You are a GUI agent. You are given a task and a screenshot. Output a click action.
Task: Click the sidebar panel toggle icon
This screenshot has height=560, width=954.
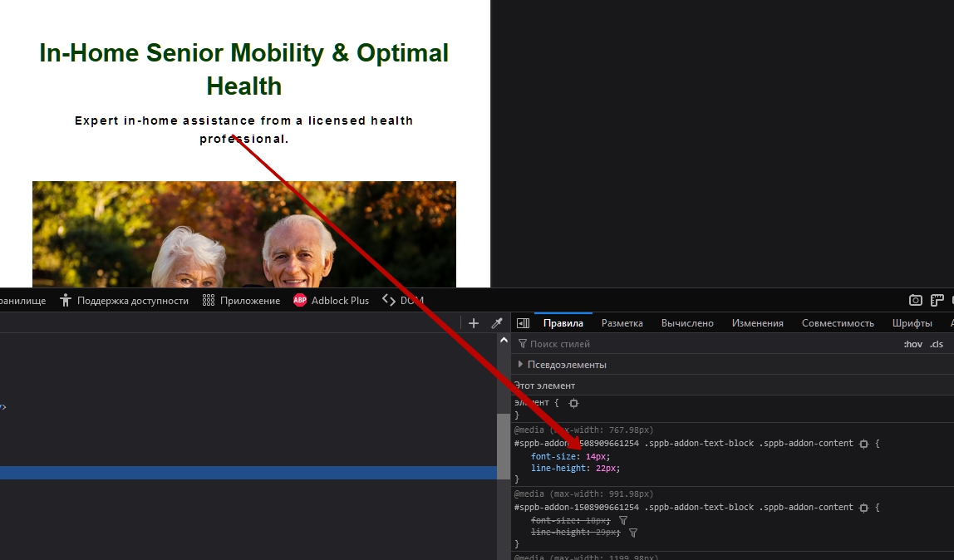click(524, 323)
